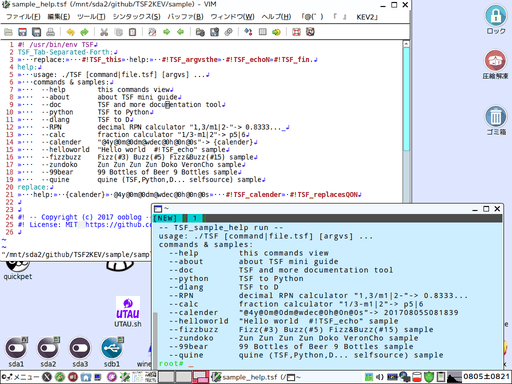Click the clock showing 0805±0821

click(x=486, y=377)
